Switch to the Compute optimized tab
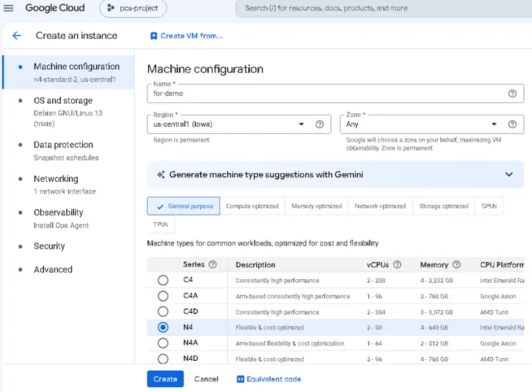The width and height of the screenshot is (532, 392). 252,206
